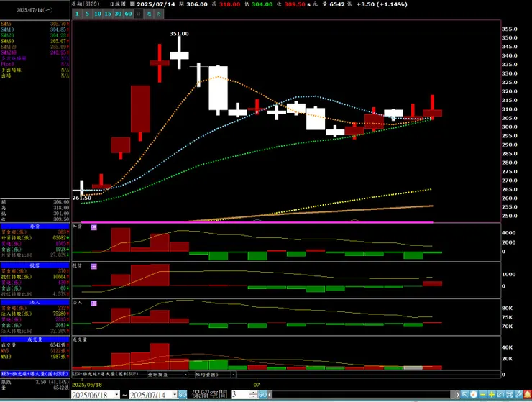Click the 保留空間 number field showing 3
This screenshot has width=532, height=402.
(x=241, y=395)
